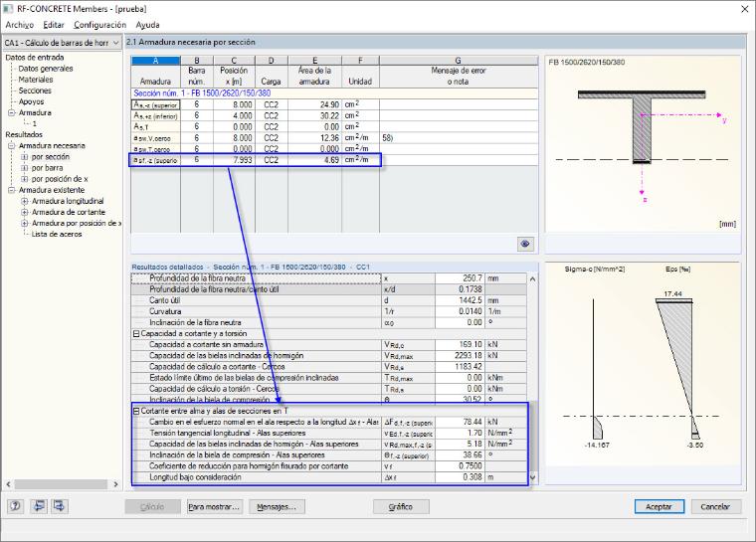
Task: Click the 4.69 area value cell
Action: pyautogui.click(x=315, y=160)
